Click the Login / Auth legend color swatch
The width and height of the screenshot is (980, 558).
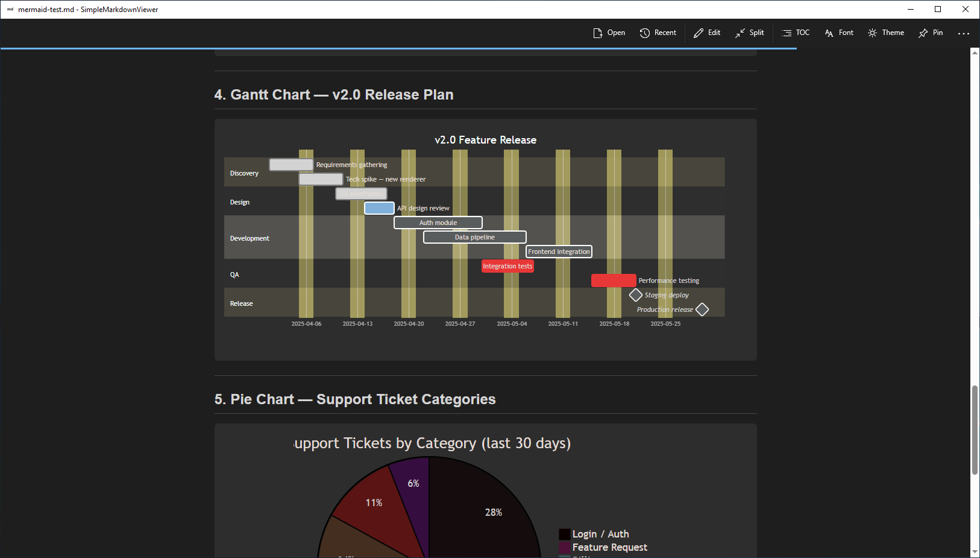tap(565, 534)
